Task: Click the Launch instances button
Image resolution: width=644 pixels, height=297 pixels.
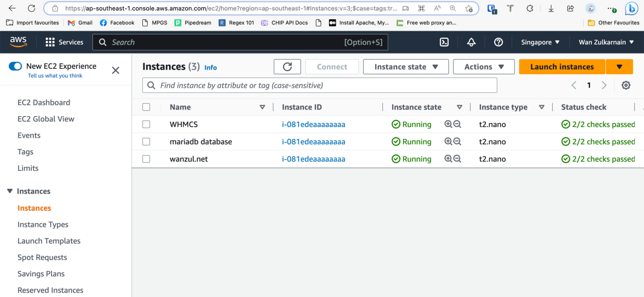Action: (x=562, y=66)
